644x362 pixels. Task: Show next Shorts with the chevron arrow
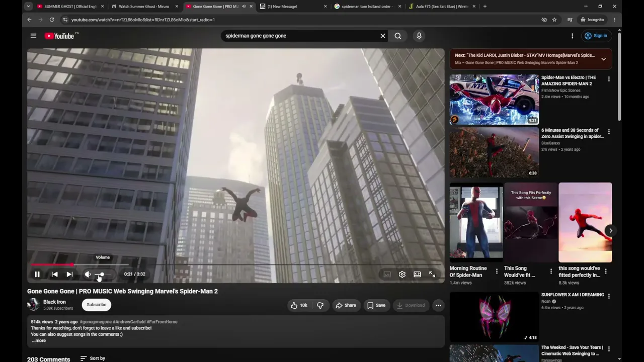click(610, 231)
